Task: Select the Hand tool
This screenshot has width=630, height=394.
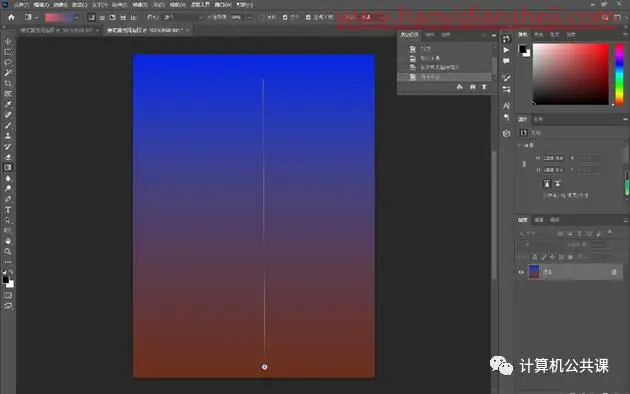Action: tap(8, 241)
